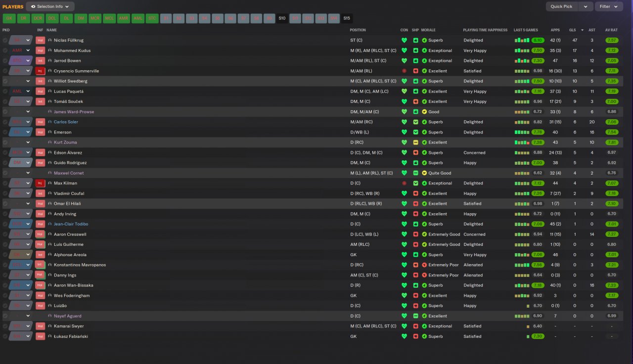This screenshot has height=364, width=633.
Task: Click the Inj injury badge for Crysencio Summerville
Action: [40, 71]
